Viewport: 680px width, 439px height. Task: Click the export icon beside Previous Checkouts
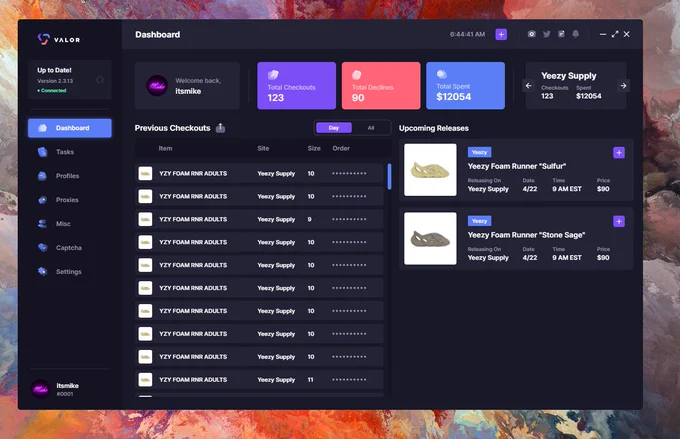[x=220, y=128]
